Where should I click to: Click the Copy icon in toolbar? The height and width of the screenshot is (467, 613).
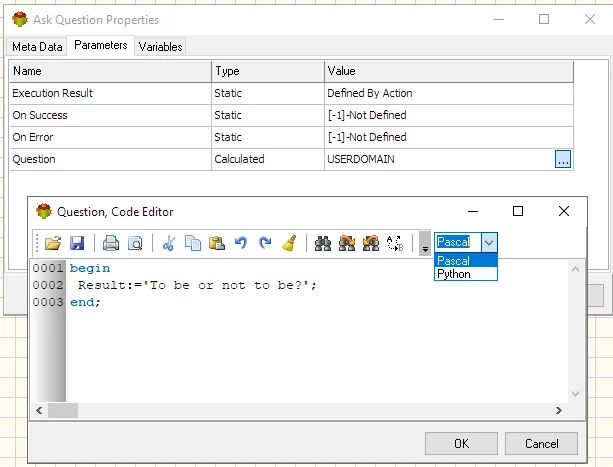tap(193, 243)
